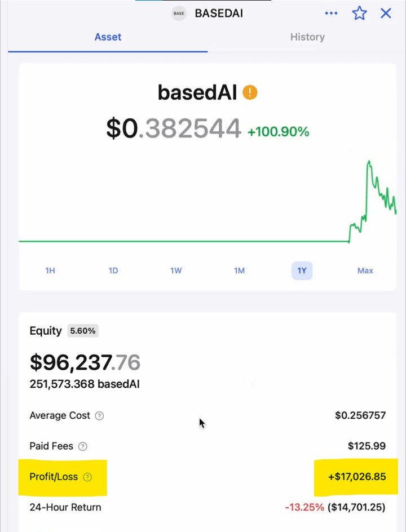Click the +$17,026.85 profit value
The image size is (406, 532).
tap(357, 477)
